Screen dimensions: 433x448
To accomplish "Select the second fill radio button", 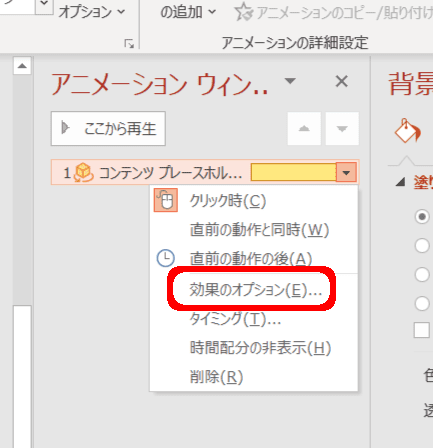I will coord(422,246).
